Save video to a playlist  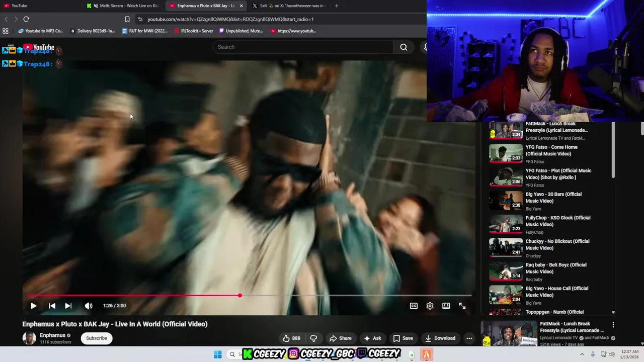pos(403,338)
